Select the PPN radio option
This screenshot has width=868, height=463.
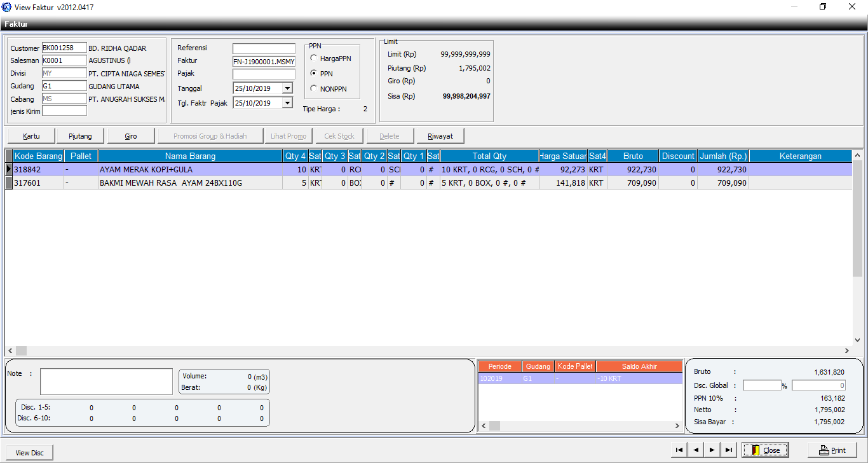pos(314,74)
